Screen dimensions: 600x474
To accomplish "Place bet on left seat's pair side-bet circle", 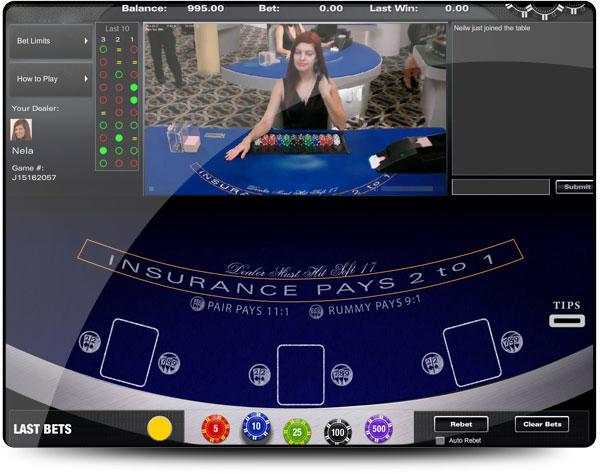I will pos(88,342).
